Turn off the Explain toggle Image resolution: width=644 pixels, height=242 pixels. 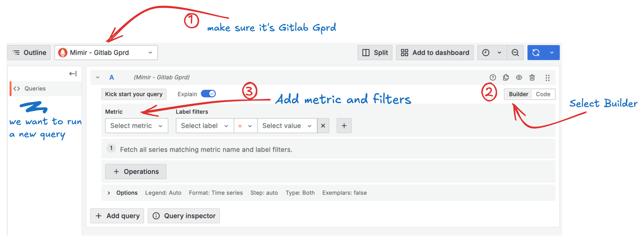tap(208, 94)
